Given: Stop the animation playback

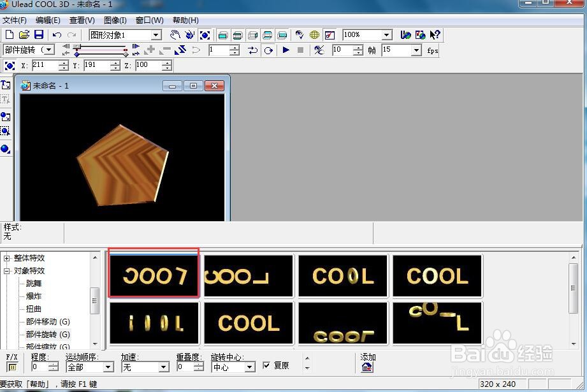Looking at the screenshot, I should [x=300, y=50].
